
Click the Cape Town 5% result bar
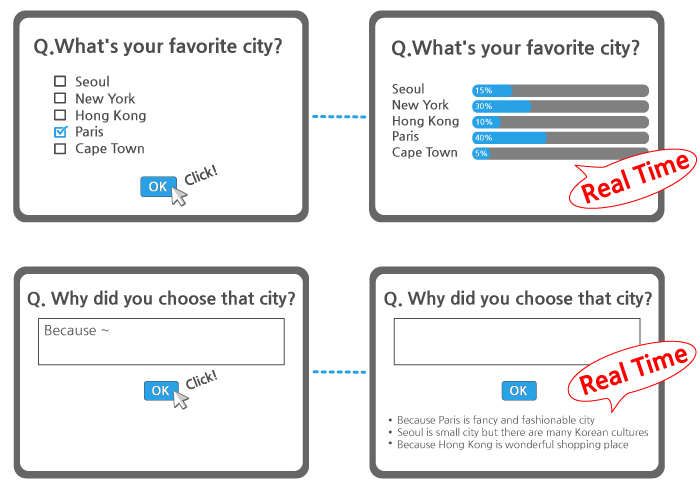(560, 153)
